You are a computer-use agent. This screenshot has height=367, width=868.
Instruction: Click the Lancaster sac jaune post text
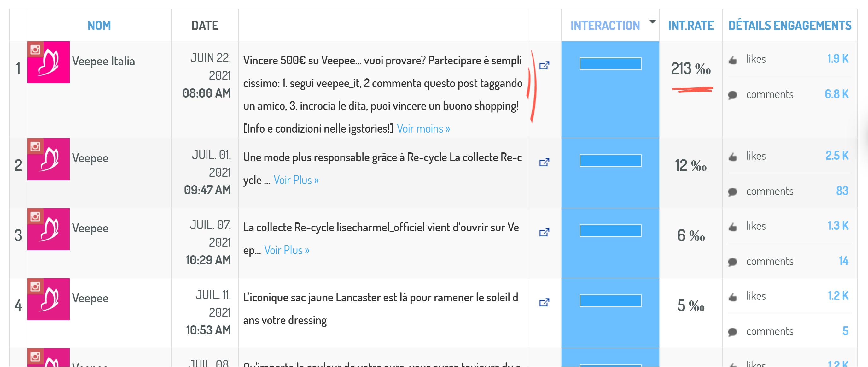[x=381, y=309]
